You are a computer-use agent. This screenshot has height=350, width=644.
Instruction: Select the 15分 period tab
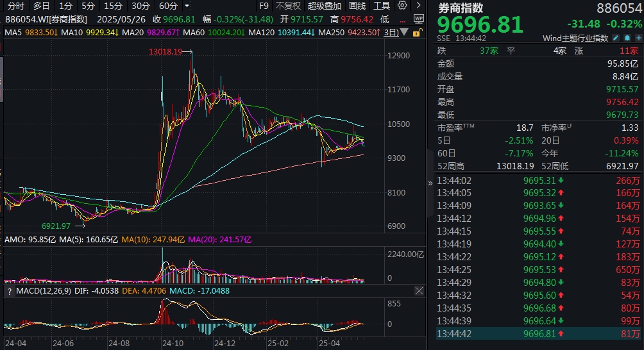[113, 6]
